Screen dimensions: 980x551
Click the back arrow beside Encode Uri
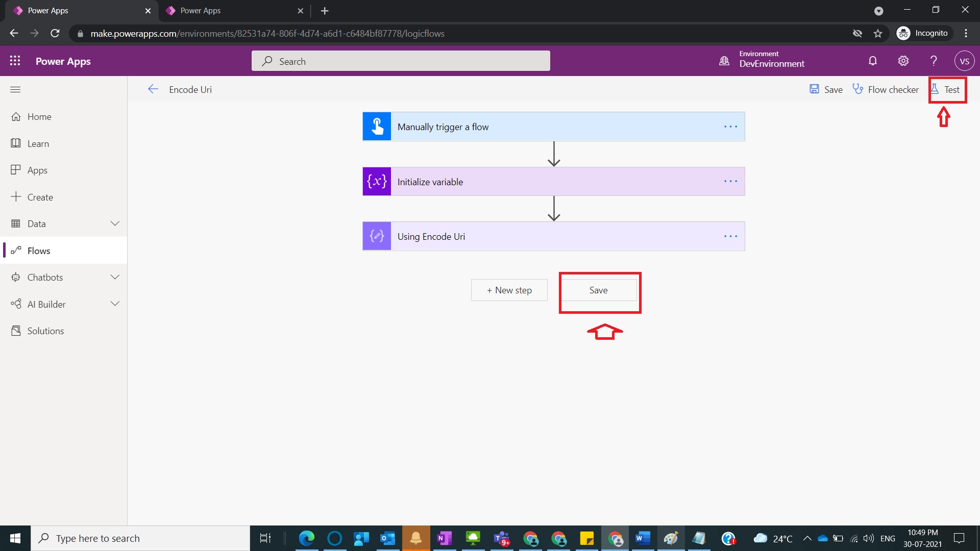(x=153, y=89)
